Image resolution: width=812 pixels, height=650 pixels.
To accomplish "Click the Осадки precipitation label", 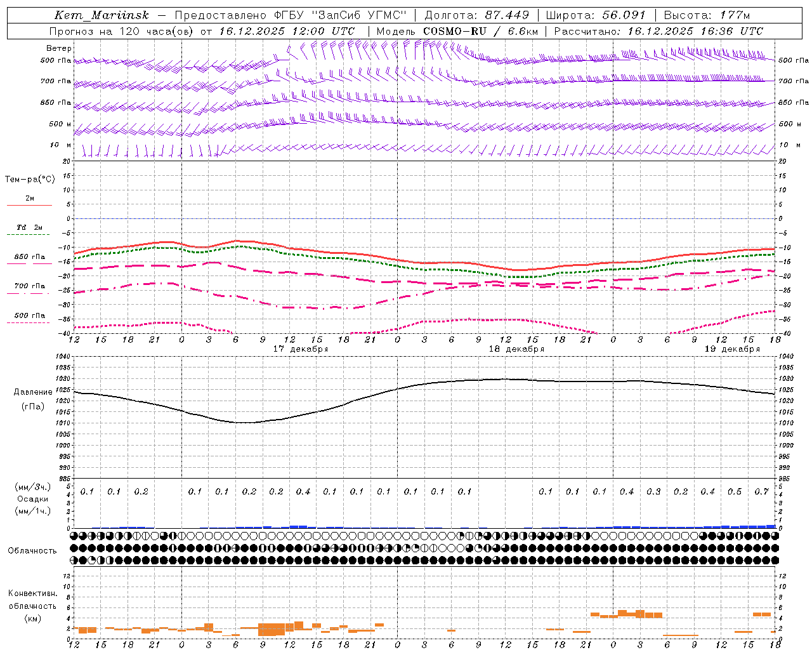I will (x=32, y=499).
